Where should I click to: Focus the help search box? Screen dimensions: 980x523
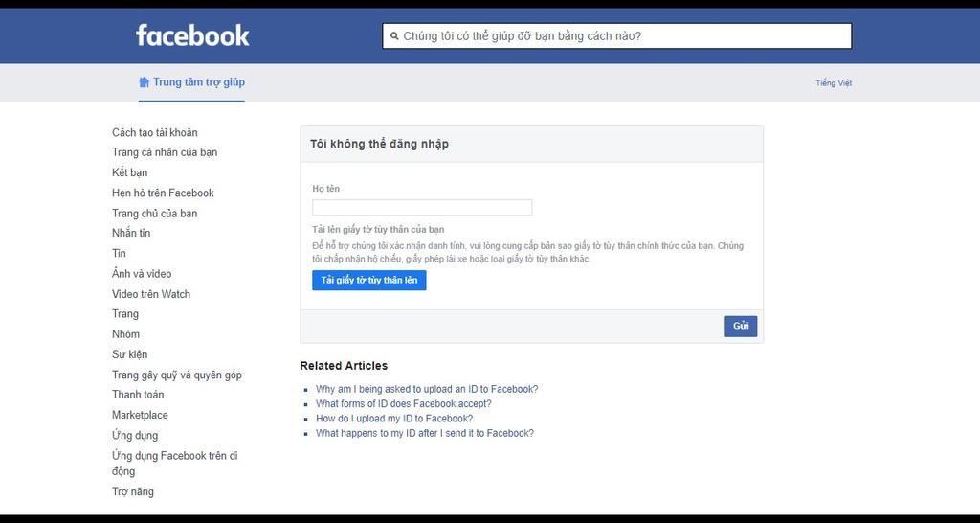[617, 36]
